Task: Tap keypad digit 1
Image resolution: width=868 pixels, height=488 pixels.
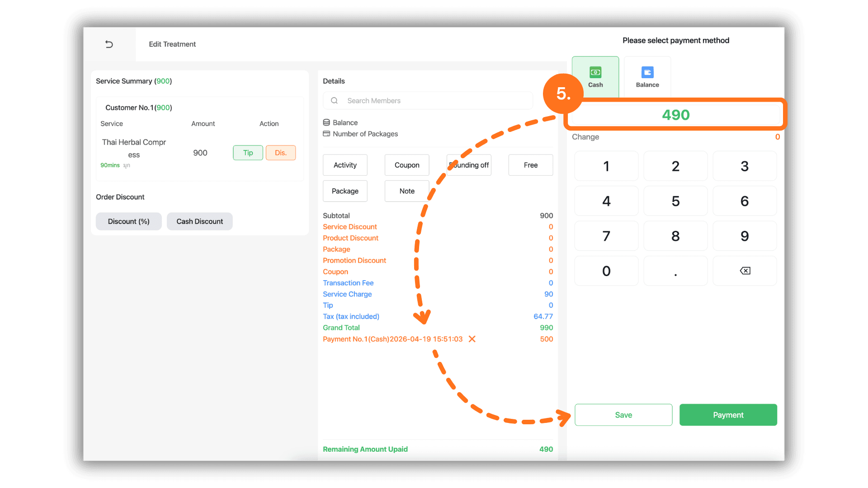Action: pos(606,166)
